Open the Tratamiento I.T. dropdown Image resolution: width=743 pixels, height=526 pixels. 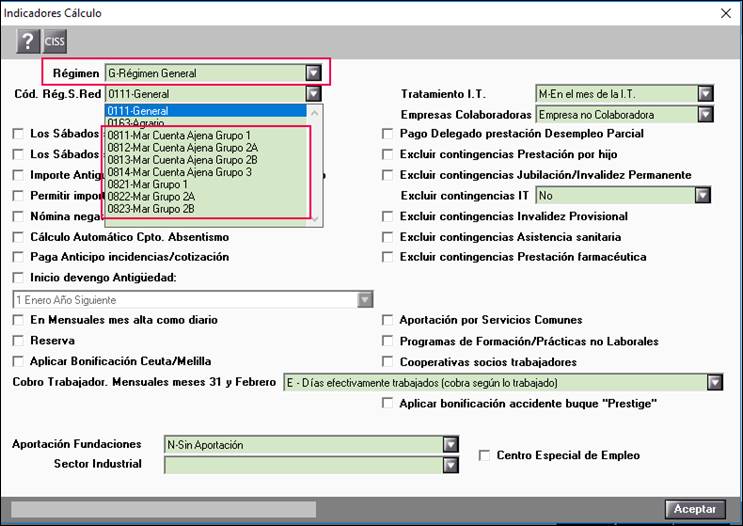coord(706,94)
